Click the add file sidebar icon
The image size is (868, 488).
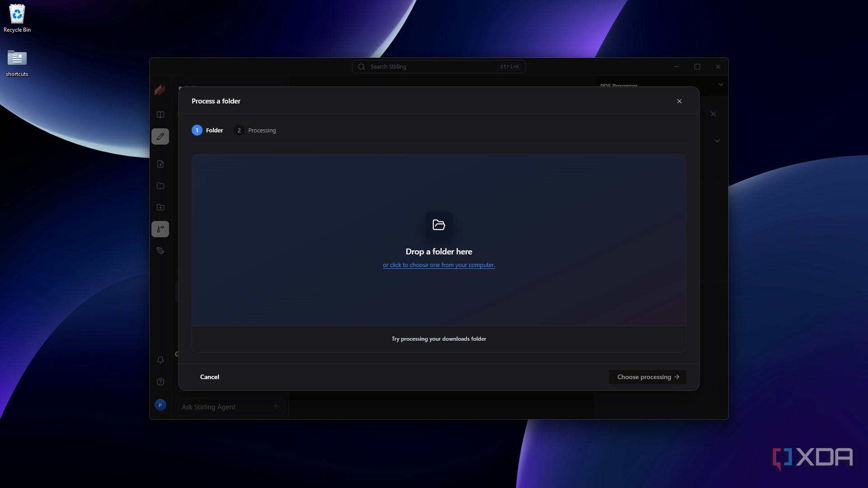pyautogui.click(x=160, y=164)
